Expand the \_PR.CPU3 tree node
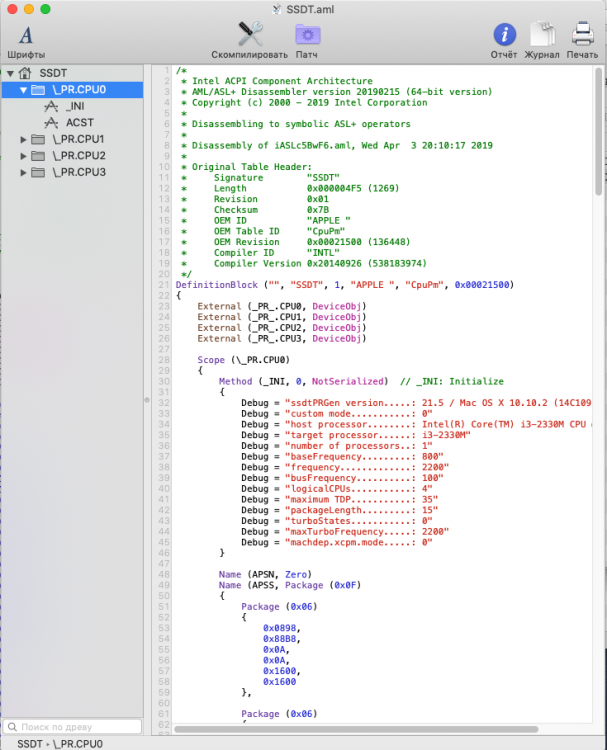The width and height of the screenshot is (607, 750). tap(23, 173)
